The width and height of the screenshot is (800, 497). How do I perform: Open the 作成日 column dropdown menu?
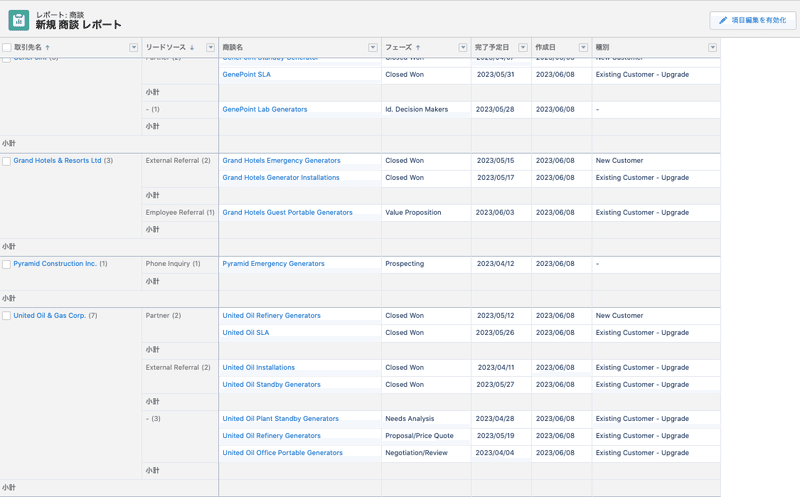coord(583,47)
